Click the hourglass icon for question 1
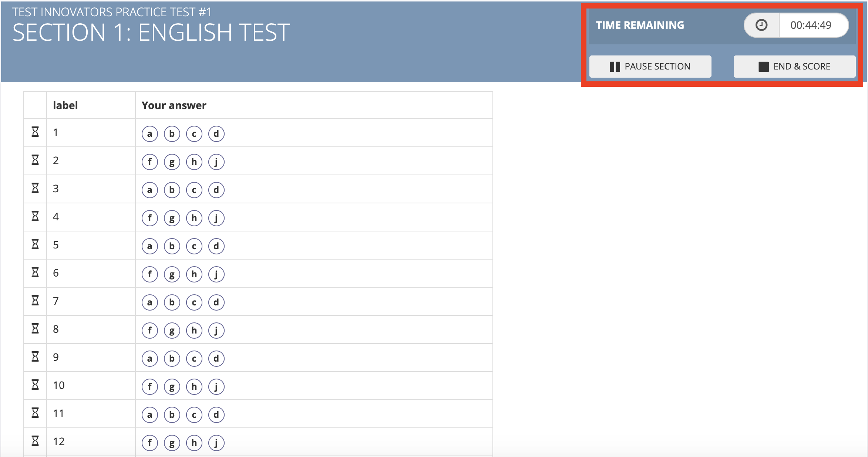868x457 pixels. coord(35,132)
